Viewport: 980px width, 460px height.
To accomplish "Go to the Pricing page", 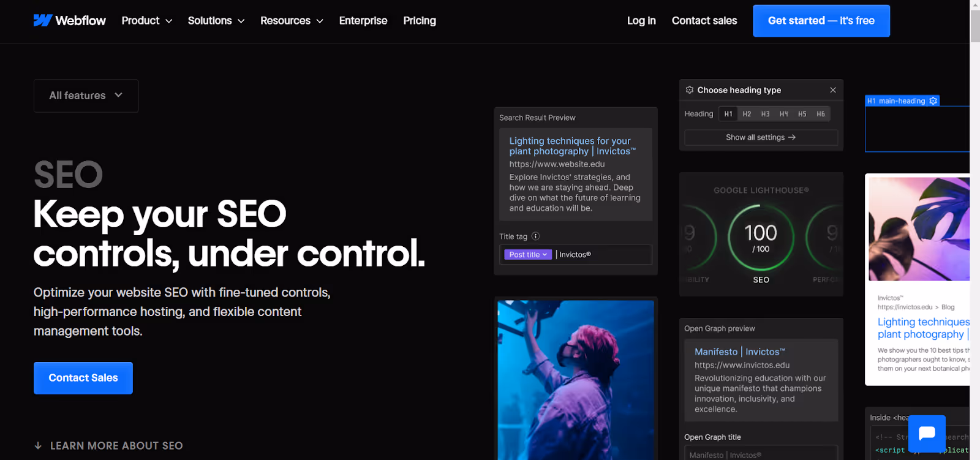I will pyautogui.click(x=420, y=21).
